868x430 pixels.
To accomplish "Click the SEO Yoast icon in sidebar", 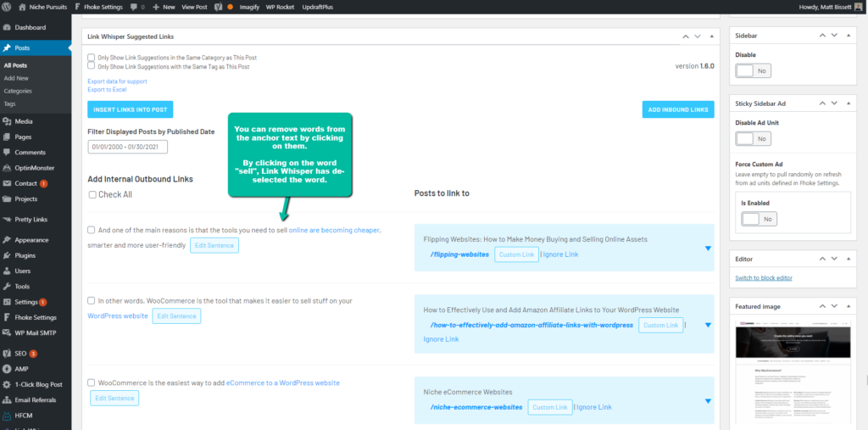I will (x=7, y=353).
